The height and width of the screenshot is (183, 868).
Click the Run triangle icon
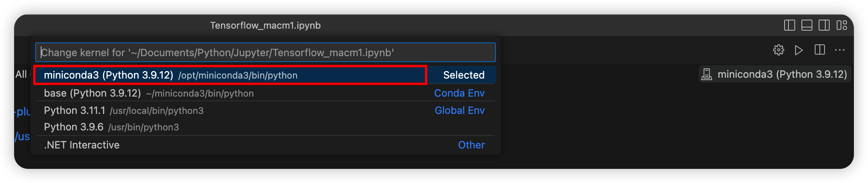pyautogui.click(x=799, y=50)
